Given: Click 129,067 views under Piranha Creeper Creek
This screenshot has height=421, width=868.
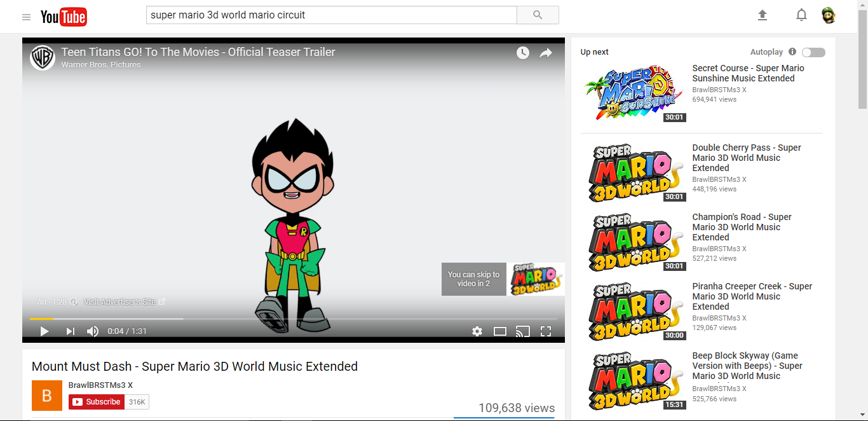Looking at the screenshot, I should click(x=714, y=328).
